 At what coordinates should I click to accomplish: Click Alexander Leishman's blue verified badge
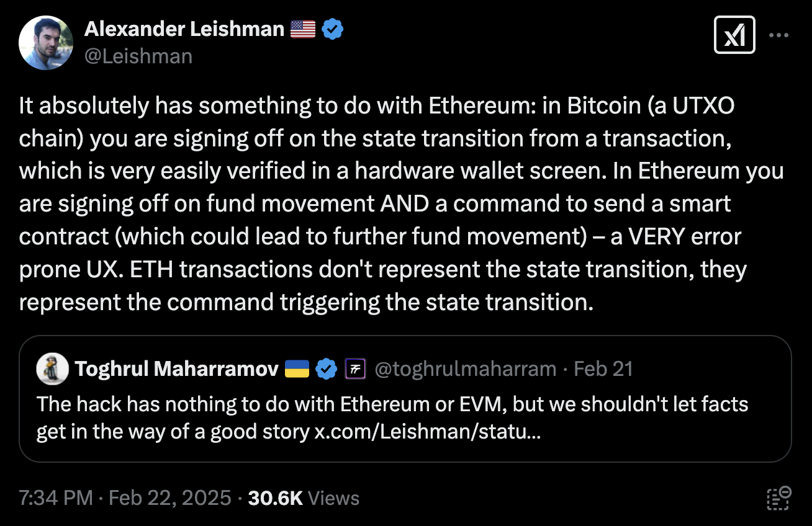pyautogui.click(x=333, y=29)
